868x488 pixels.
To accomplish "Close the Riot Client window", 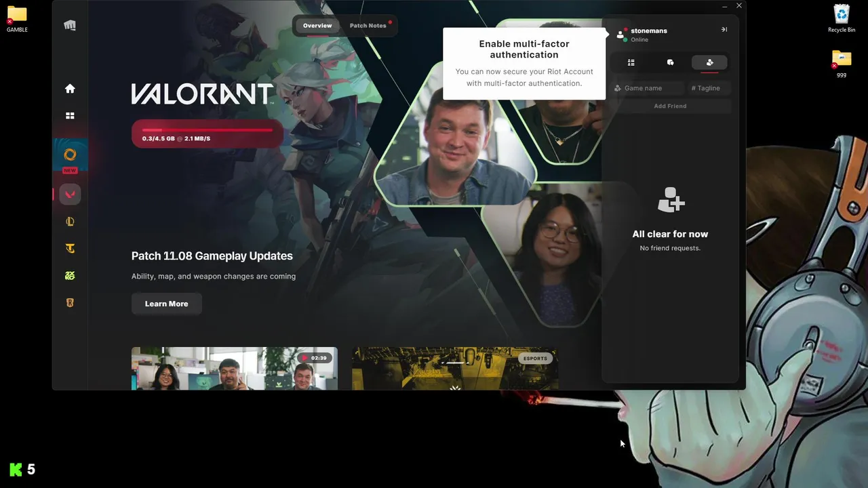I will (x=739, y=5).
